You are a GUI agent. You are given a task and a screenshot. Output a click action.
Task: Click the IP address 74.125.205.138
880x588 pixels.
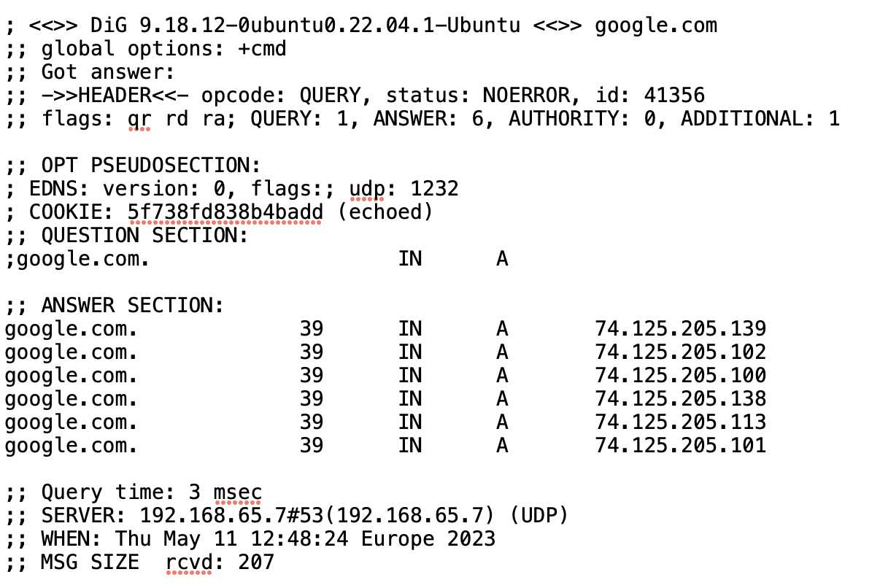click(x=680, y=398)
